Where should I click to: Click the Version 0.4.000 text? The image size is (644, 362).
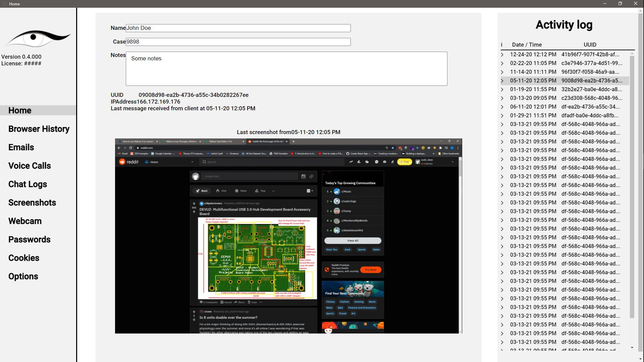[x=21, y=57]
